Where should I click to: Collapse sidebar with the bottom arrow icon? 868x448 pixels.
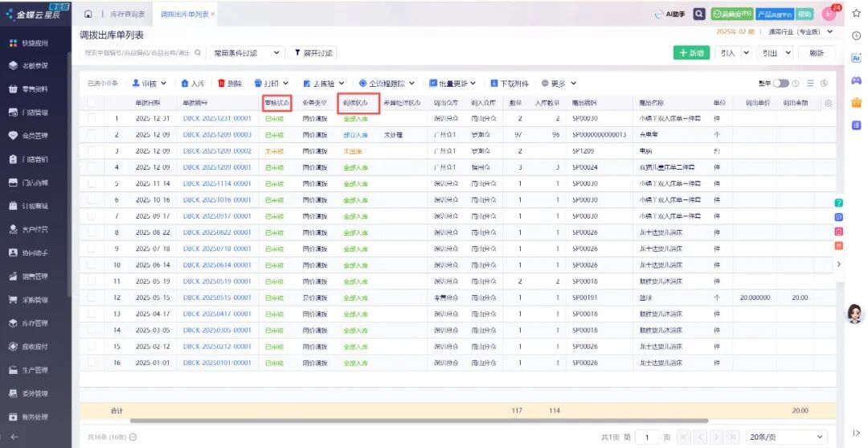(14, 437)
